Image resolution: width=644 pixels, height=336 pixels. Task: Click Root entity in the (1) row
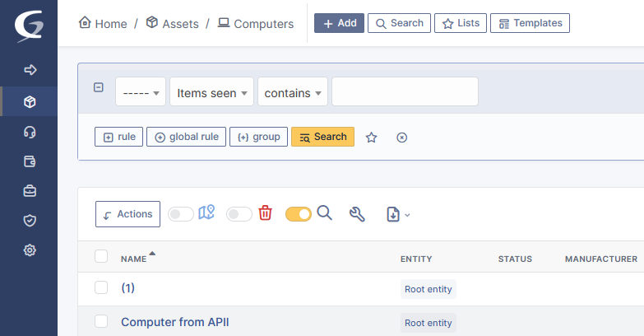tap(429, 289)
